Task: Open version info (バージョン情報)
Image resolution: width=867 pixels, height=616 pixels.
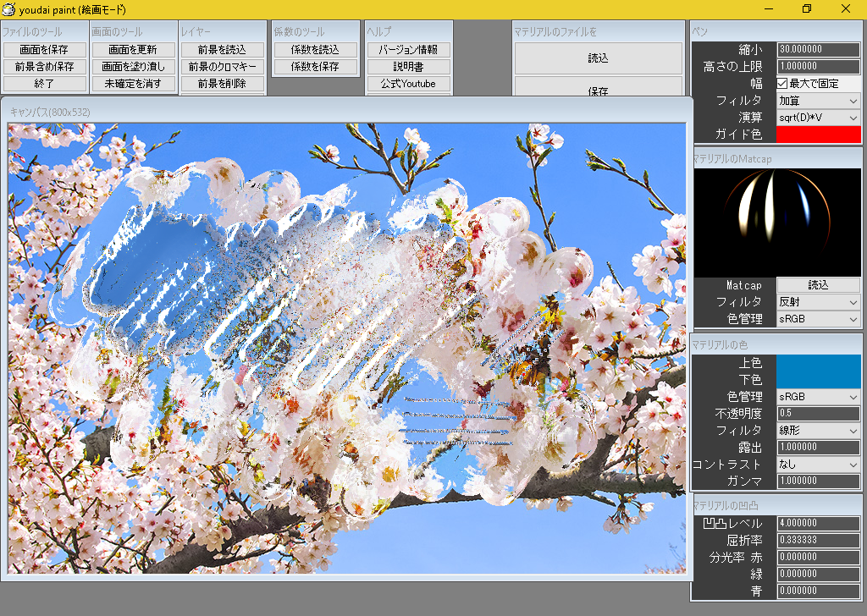Action: (x=408, y=50)
